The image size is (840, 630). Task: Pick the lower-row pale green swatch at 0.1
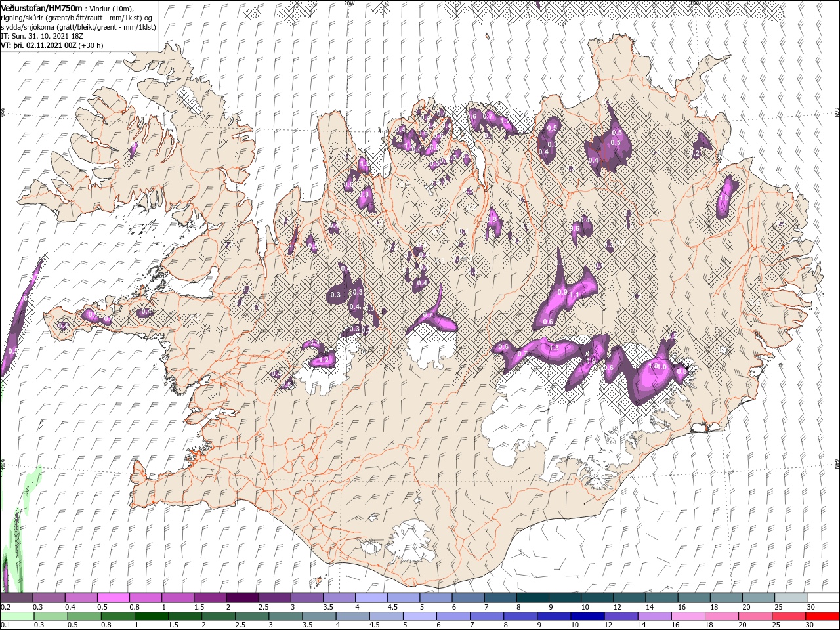17,616
